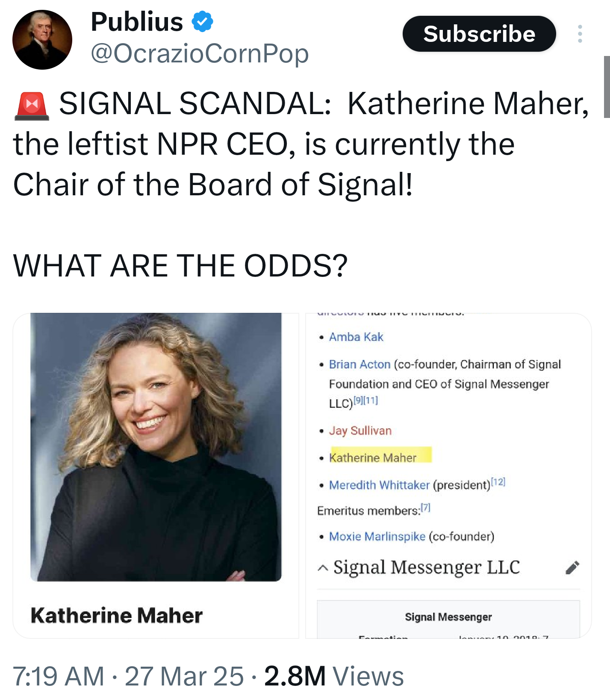The image size is (610, 700).
Task: Click citation reference 12
Action: 498,482
